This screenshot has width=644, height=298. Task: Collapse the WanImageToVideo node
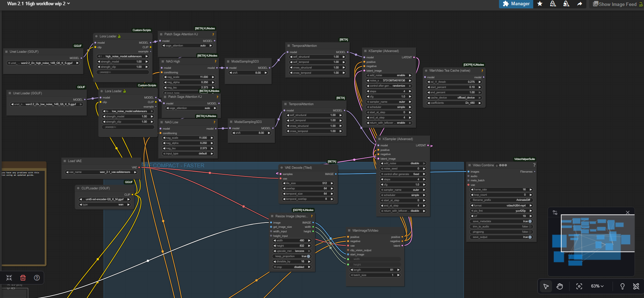point(349,231)
